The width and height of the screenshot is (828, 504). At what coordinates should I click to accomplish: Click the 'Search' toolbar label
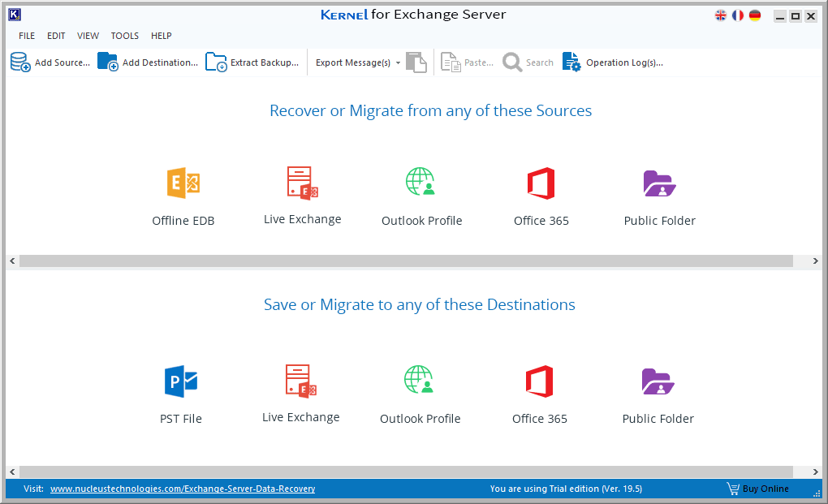(540, 62)
